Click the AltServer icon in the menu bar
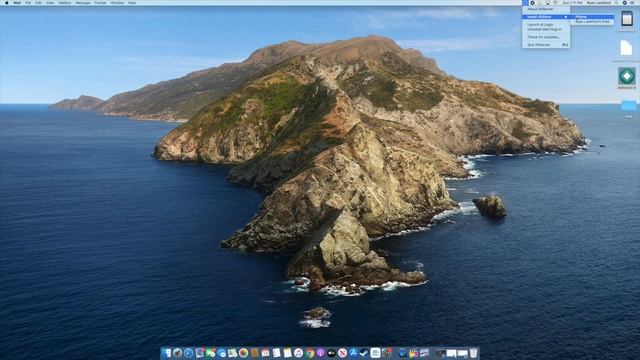This screenshot has width=640, height=360. click(525, 2)
